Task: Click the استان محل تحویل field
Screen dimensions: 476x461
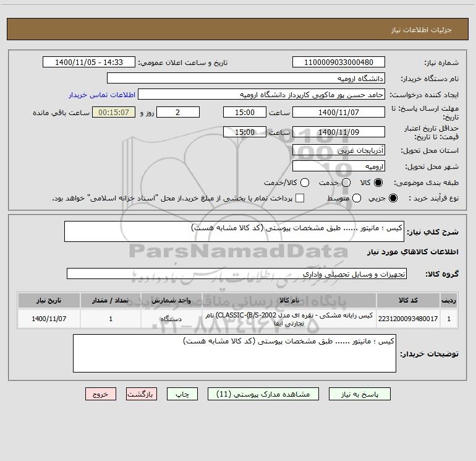Action: coord(339,150)
